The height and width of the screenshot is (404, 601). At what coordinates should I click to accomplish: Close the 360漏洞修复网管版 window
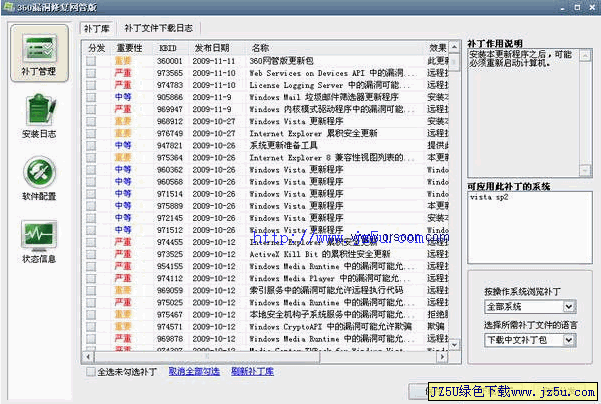click(x=592, y=8)
